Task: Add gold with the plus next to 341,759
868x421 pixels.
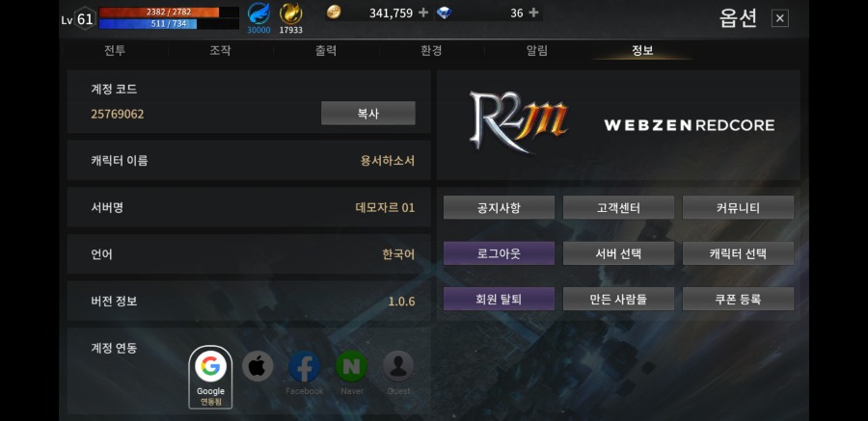Action: pos(423,13)
